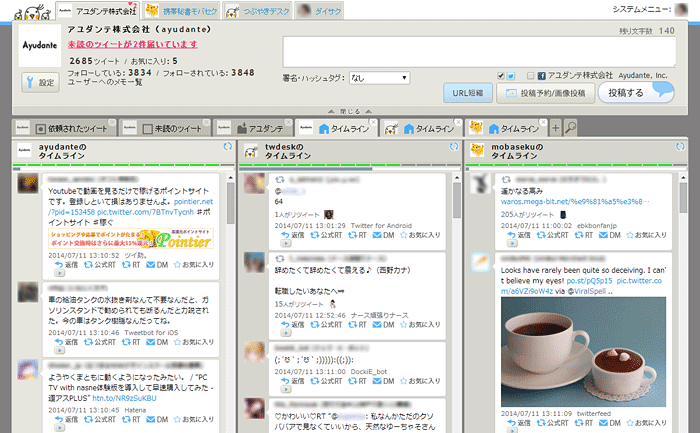Favorite the 13:10:52 ツイ助 tweet

tap(194, 265)
